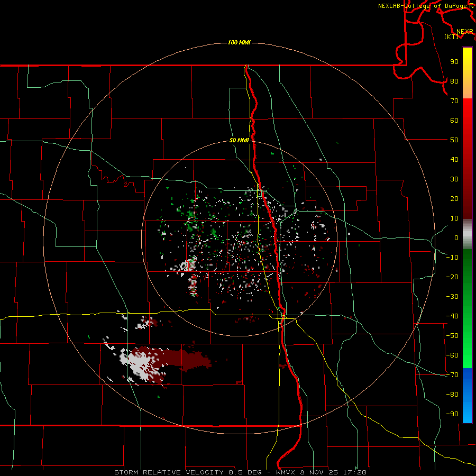The image size is (476, 476).
Task: Pick the gray zero-velocity segment of color bar
Action: coord(467,234)
